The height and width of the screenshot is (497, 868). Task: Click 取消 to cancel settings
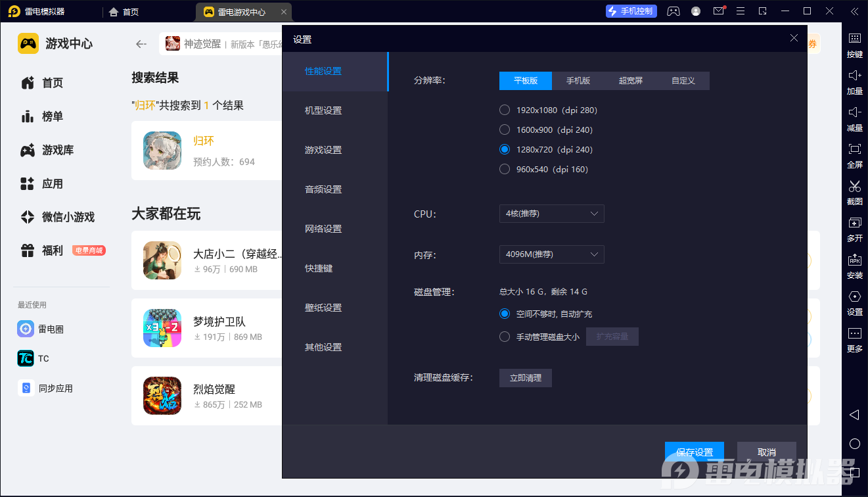[767, 452]
